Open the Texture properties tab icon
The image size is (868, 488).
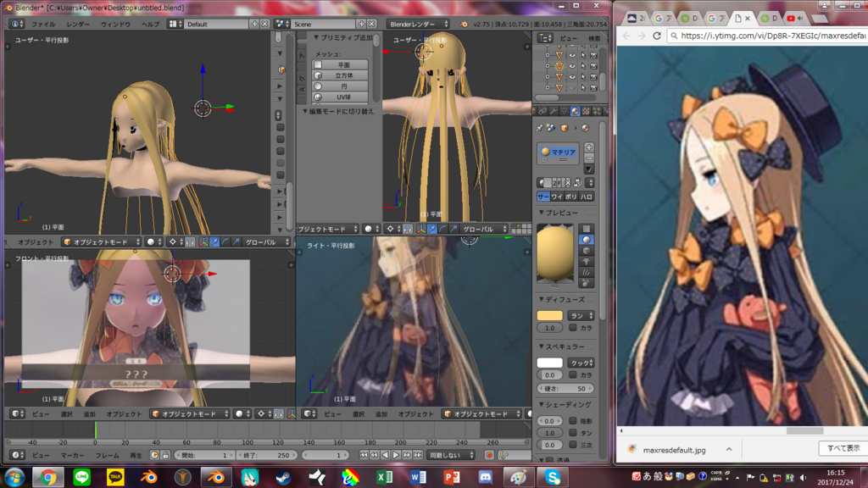[586, 112]
